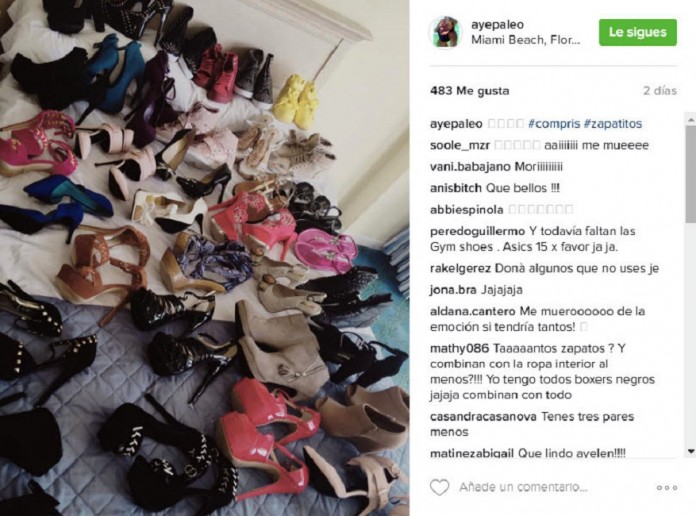Add a comment in the text field

pos(523,487)
